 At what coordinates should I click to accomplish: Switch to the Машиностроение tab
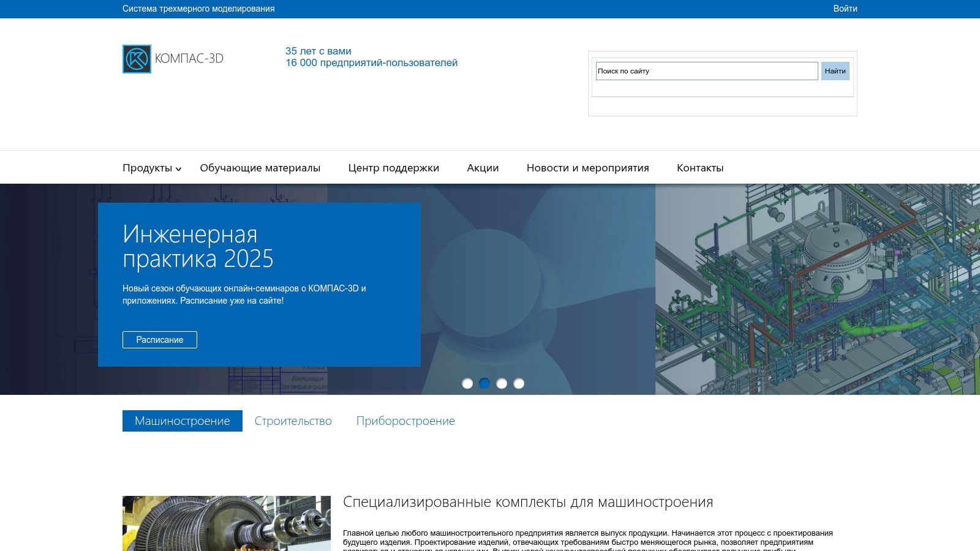tap(183, 421)
